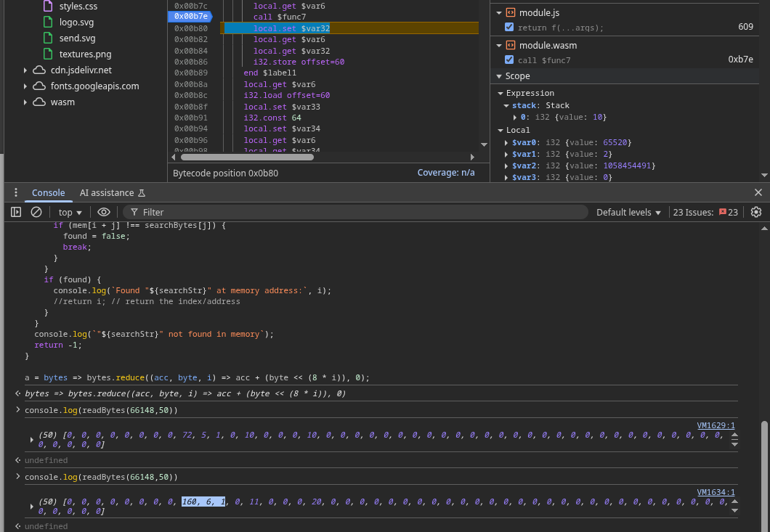Open the 23 Issues counter
Screen dimensions: 770x532
(705, 213)
